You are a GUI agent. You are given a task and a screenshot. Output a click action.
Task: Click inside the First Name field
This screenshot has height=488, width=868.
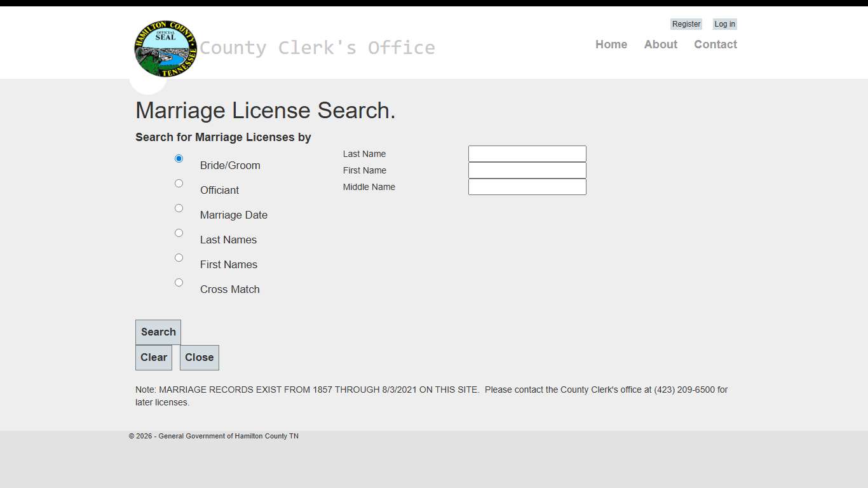[x=527, y=170]
